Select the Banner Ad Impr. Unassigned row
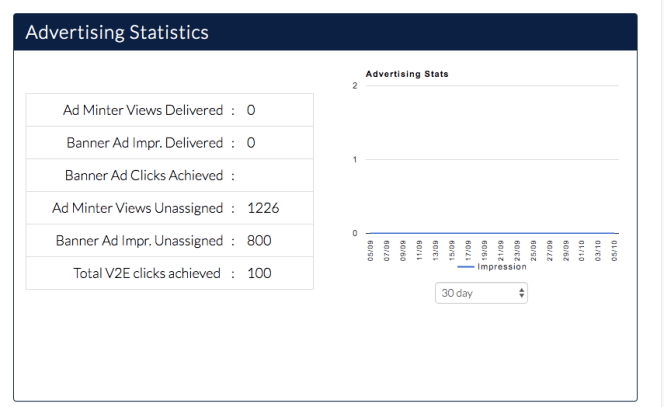The image size is (664, 407). click(x=169, y=240)
